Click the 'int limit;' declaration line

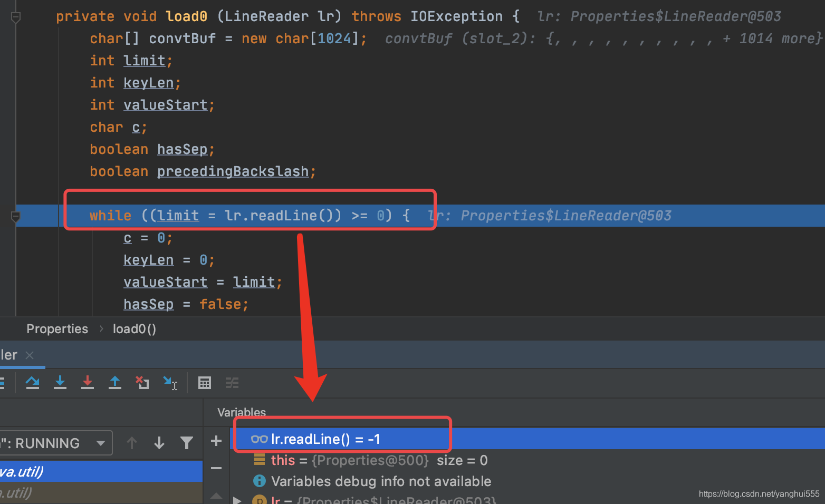click(131, 61)
